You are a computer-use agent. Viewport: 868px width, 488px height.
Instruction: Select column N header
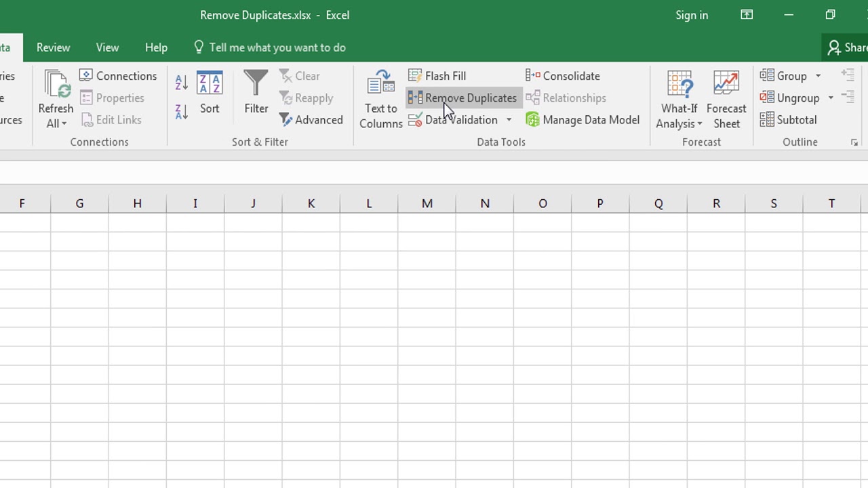pyautogui.click(x=485, y=203)
